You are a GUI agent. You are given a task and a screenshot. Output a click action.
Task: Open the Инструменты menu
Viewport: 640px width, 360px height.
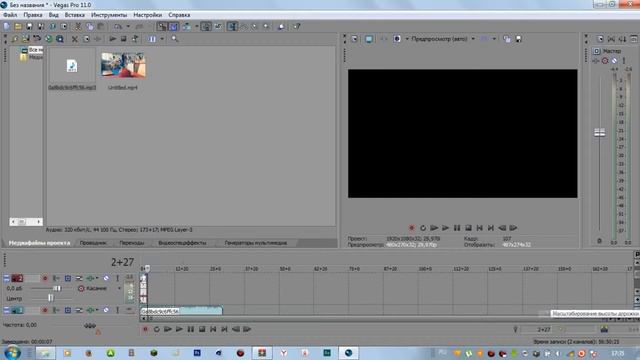coord(109,15)
